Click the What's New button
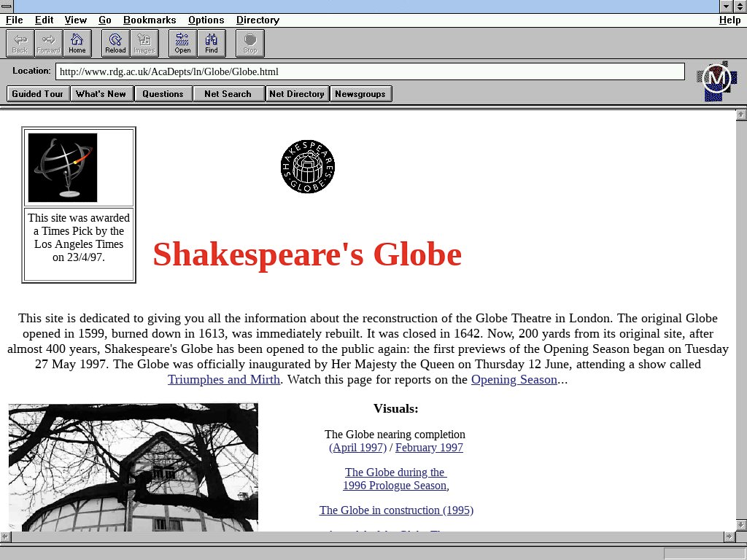 (x=101, y=94)
